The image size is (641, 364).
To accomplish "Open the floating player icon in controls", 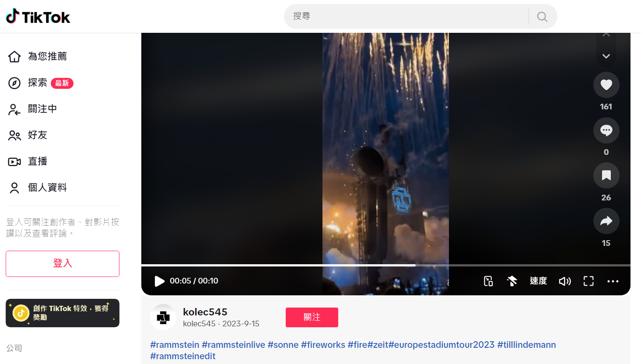I will coord(488,281).
